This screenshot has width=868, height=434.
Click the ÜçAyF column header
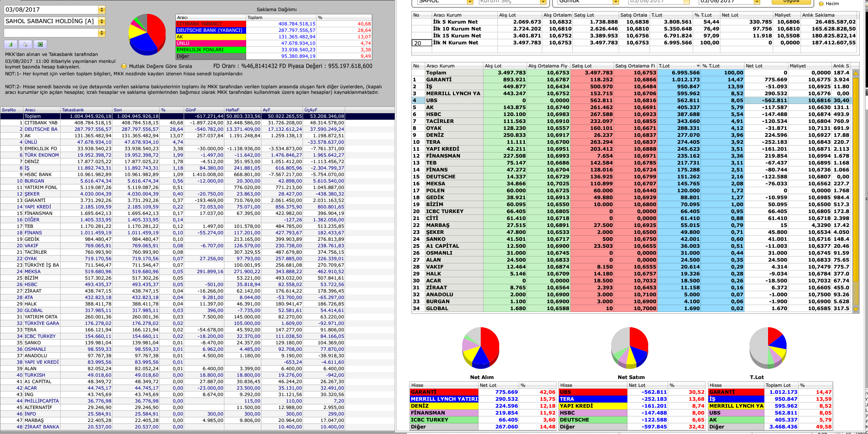click(324, 110)
